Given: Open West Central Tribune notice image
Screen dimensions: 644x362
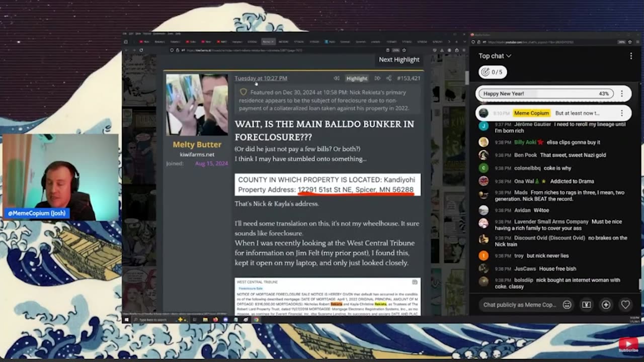Looking at the screenshot, I should 328,296.
